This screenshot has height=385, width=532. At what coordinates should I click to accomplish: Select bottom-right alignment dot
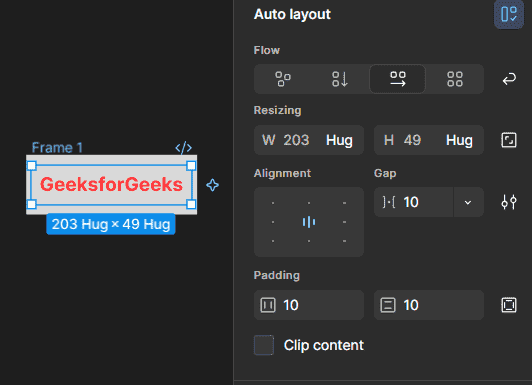(344, 241)
